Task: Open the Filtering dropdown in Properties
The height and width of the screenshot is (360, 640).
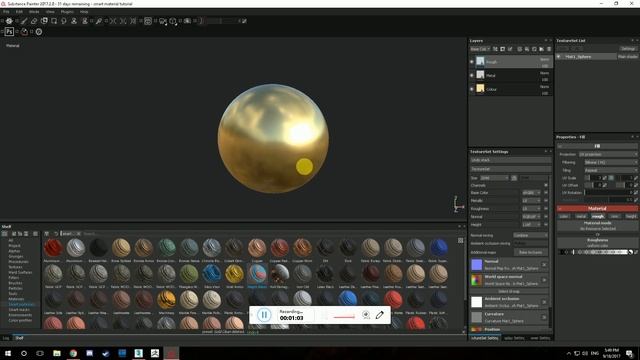Action: pyautogui.click(x=611, y=162)
